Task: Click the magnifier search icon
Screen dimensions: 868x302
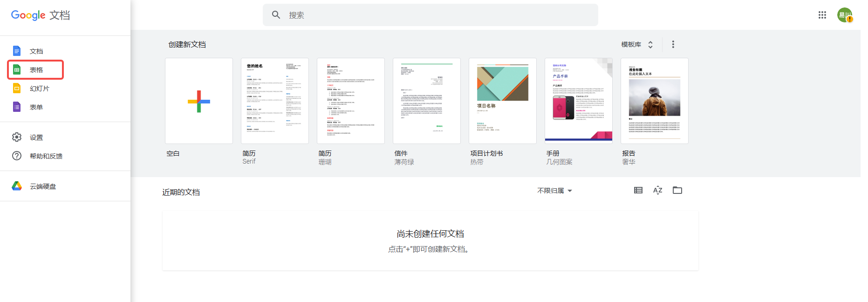Action: coord(276,15)
